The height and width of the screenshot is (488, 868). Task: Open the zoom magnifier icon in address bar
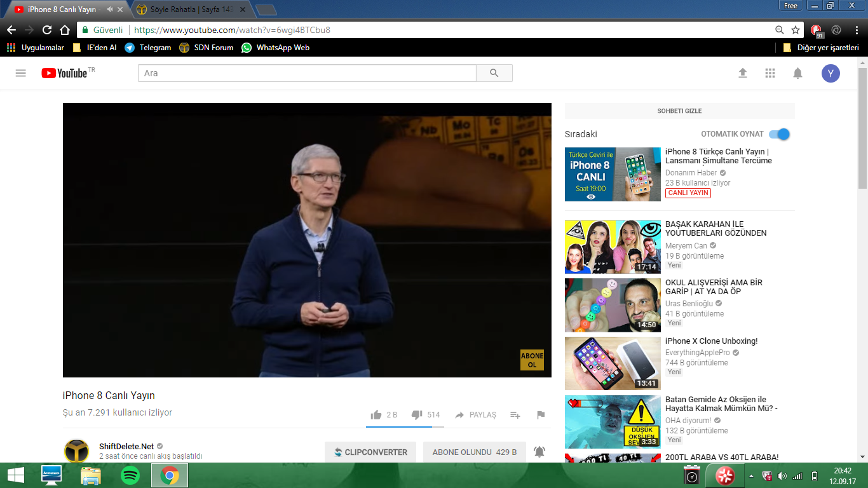click(780, 30)
